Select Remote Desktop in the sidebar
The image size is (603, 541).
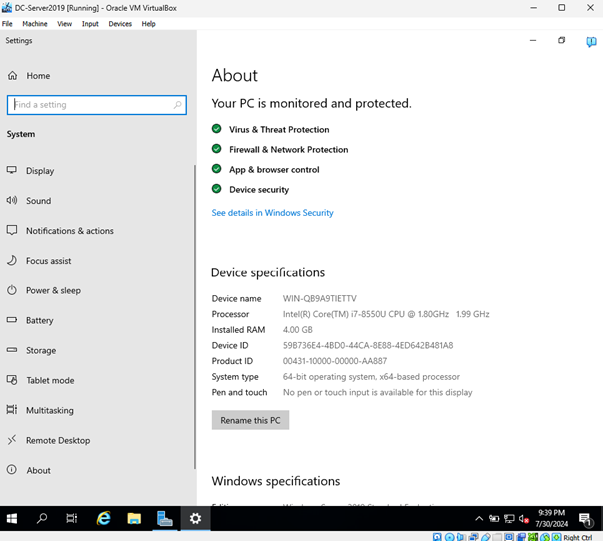58,441
